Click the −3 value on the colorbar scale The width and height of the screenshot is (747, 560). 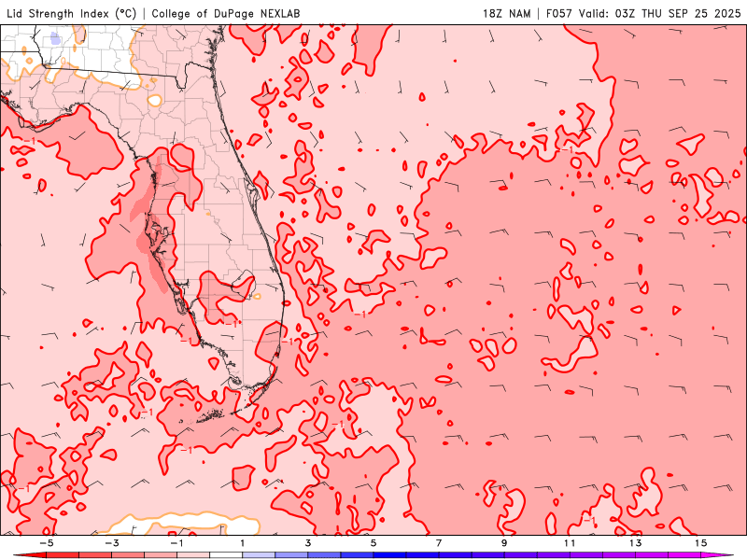(111, 543)
